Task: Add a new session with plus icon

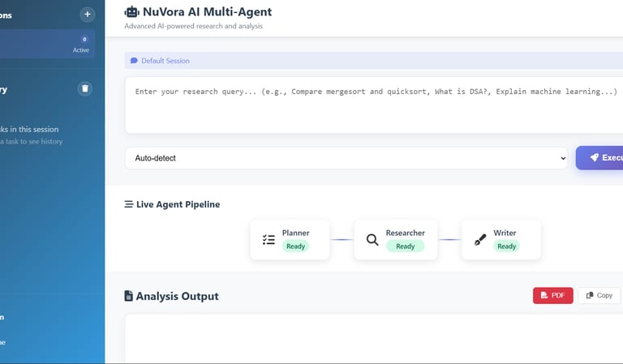Action: 88,15
